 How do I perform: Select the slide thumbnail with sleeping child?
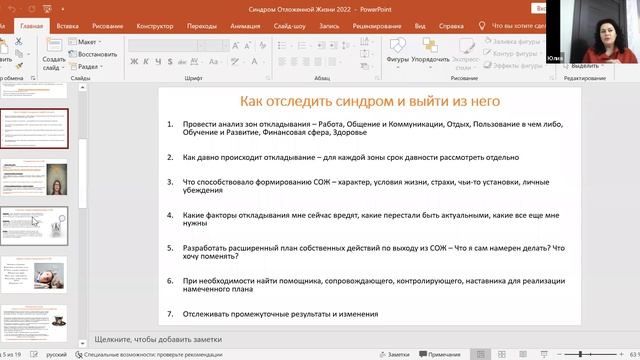34,275
